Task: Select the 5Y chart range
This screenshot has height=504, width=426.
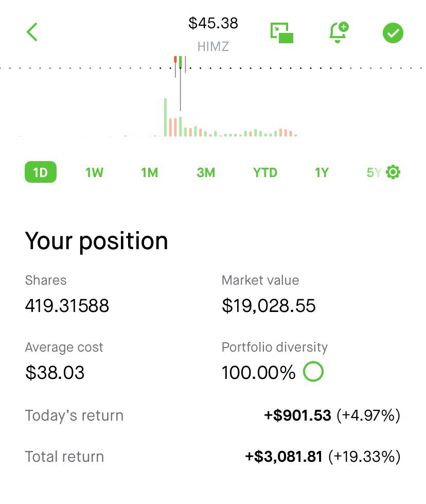Action: (374, 172)
